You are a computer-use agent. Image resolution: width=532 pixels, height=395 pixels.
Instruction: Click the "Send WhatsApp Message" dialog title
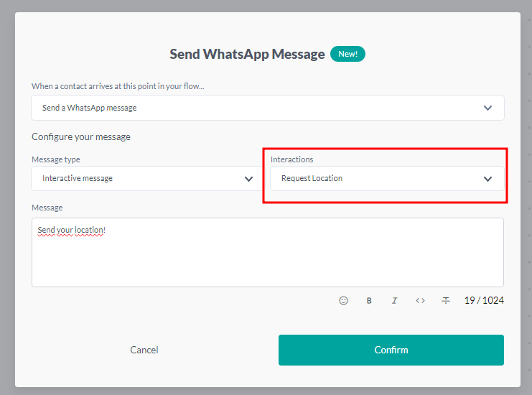click(247, 54)
